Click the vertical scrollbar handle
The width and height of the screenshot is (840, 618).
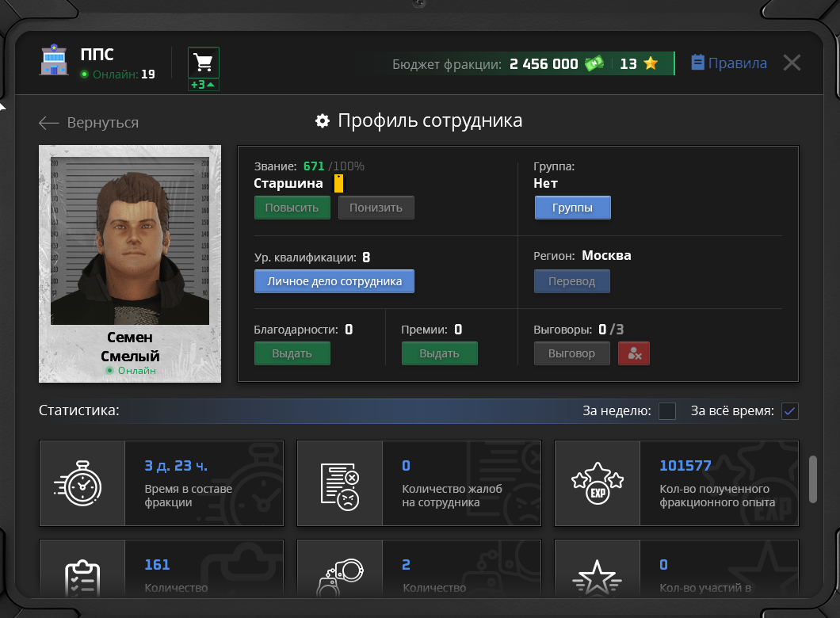812,479
